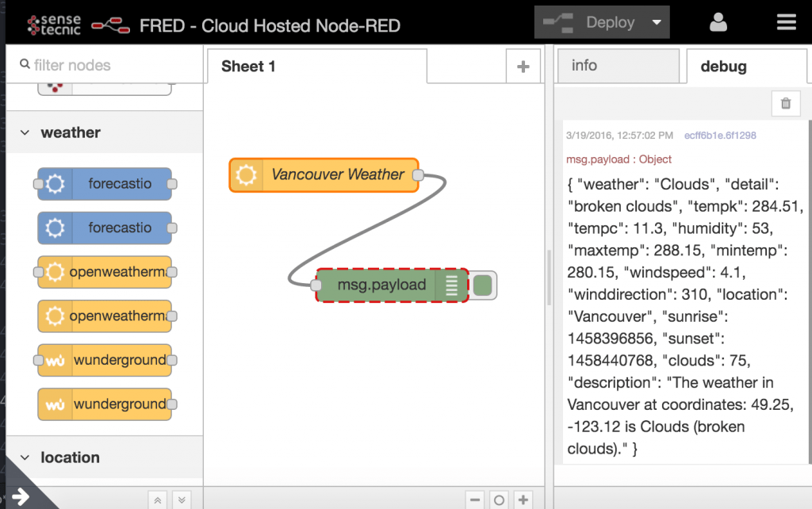The height and width of the screenshot is (509, 812).
Task: Expand all palette categories with down chevrons
Action: click(x=182, y=500)
